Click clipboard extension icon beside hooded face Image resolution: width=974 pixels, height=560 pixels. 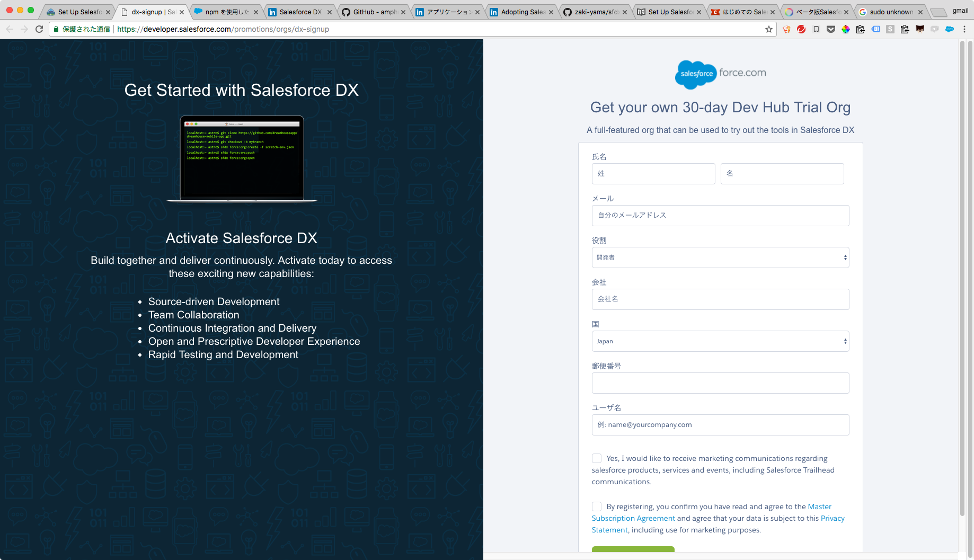[905, 29]
